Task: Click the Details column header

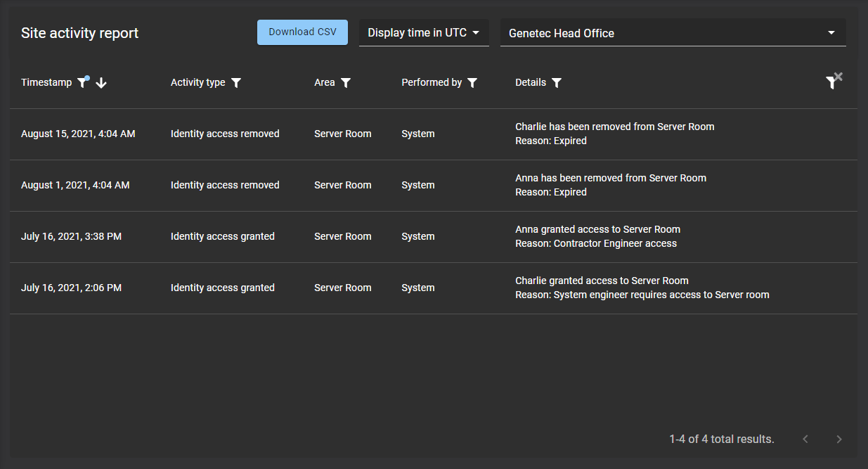Action: click(530, 83)
